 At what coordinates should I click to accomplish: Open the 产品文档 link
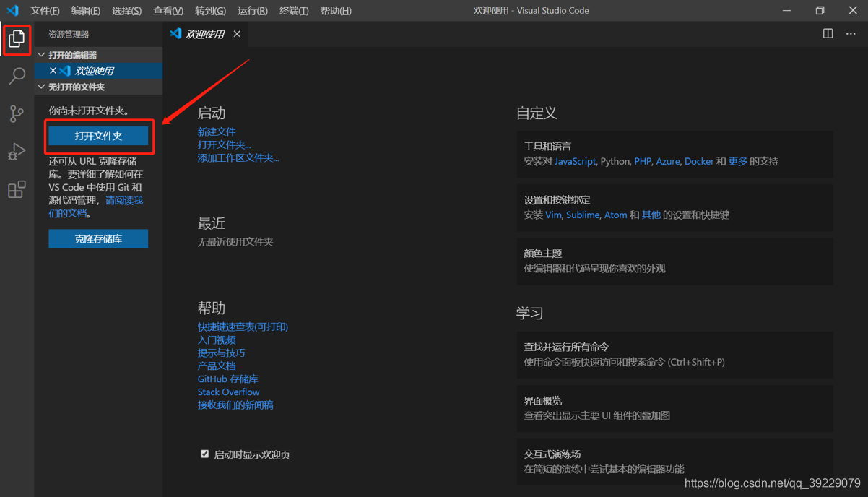217,366
